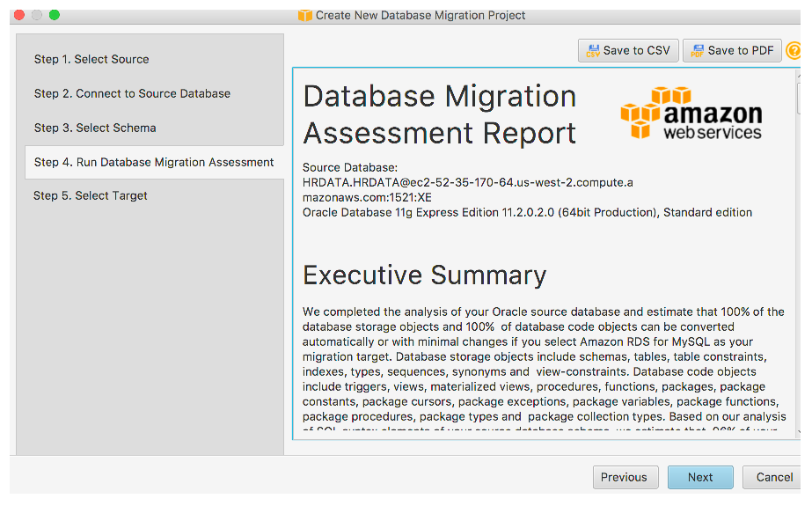Open Step 3. Select Schema
The height and width of the screenshot is (506, 812).
(x=95, y=128)
